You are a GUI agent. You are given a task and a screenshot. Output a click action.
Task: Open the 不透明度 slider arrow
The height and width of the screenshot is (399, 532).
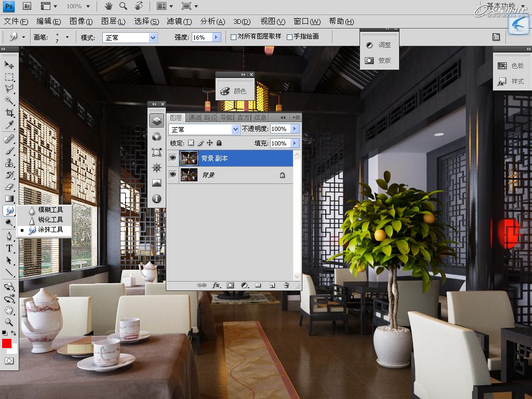[x=295, y=129]
